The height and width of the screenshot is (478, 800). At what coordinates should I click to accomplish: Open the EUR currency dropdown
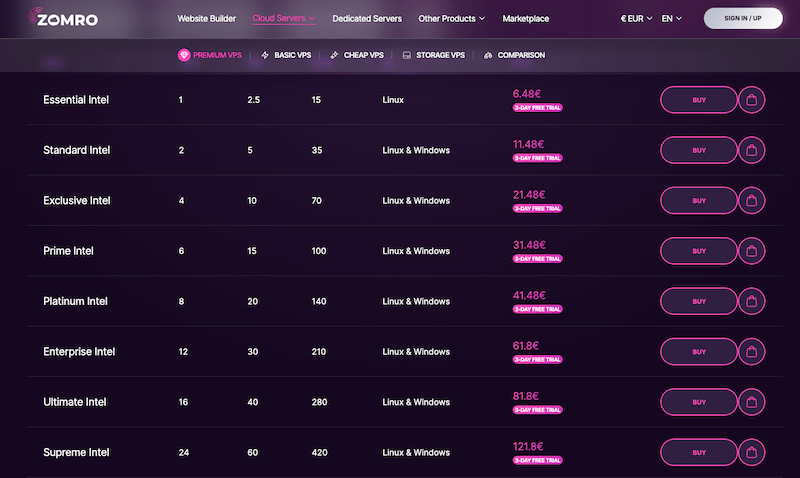(x=636, y=18)
